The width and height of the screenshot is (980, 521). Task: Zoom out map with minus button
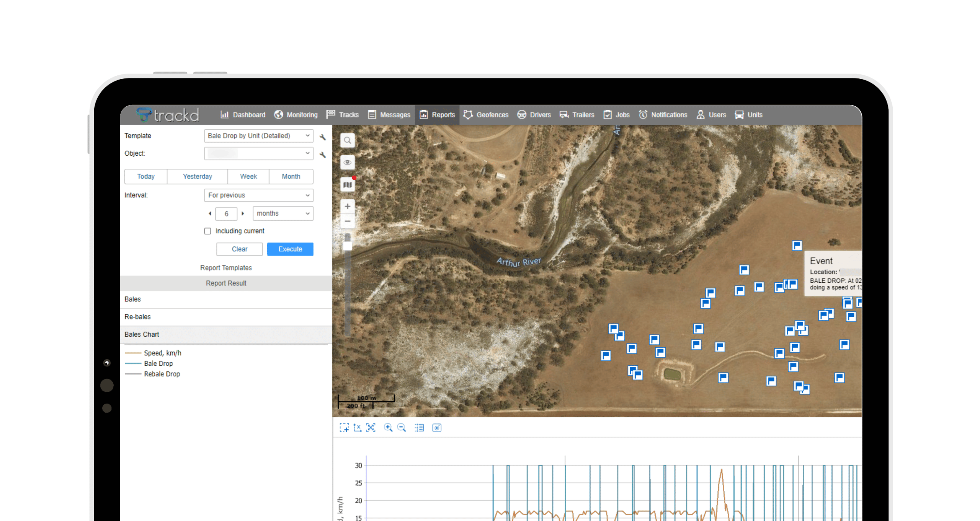point(347,221)
